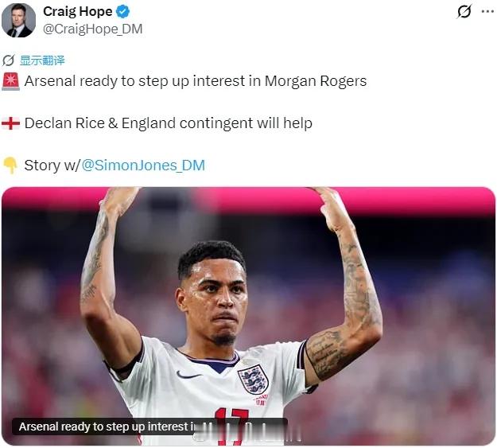Click the 'Arsenal ready to step up interest' tweet text
The height and width of the screenshot is (448, 497).
(x=196, y=81)
